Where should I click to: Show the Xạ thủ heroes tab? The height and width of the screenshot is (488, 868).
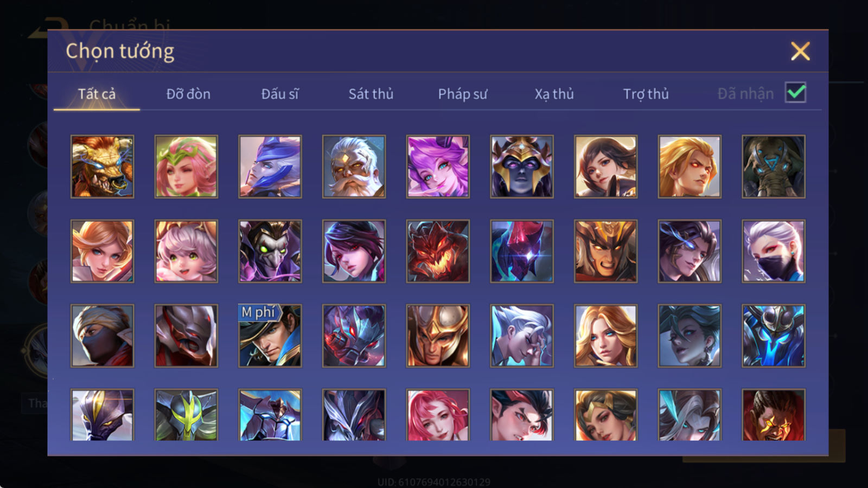click(x=554, y=94)
